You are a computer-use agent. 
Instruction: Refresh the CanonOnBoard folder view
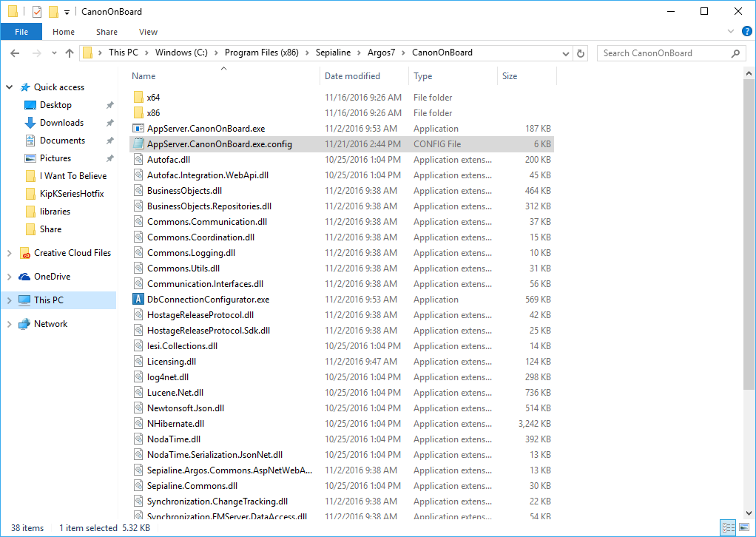tap(581, 53)
